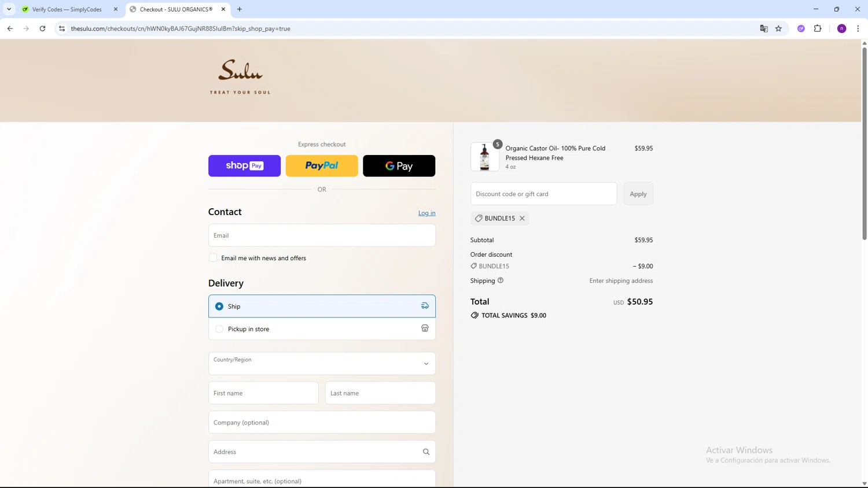Click the quantity badge on product image
868x488 pixels.
click(497, 144)
